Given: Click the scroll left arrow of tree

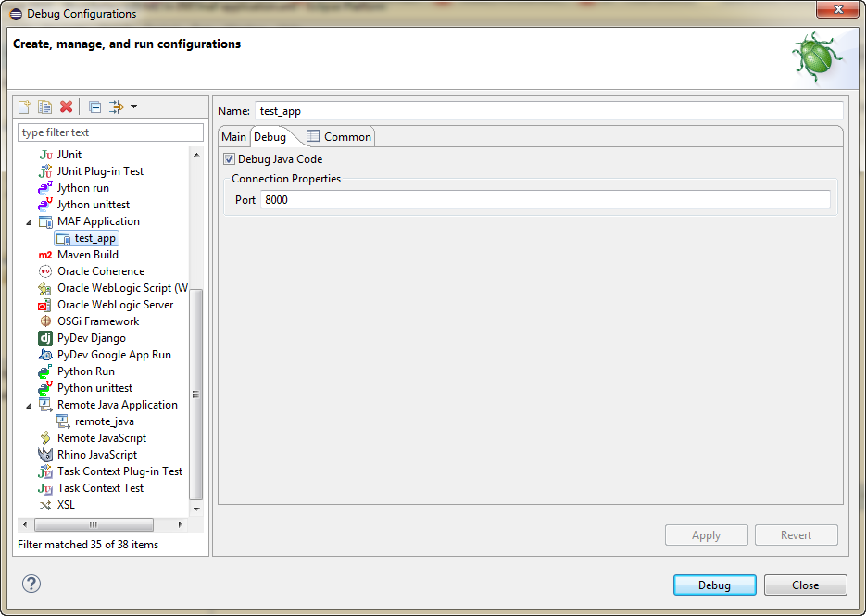Looking at the screenshot, I should (24, 524).
